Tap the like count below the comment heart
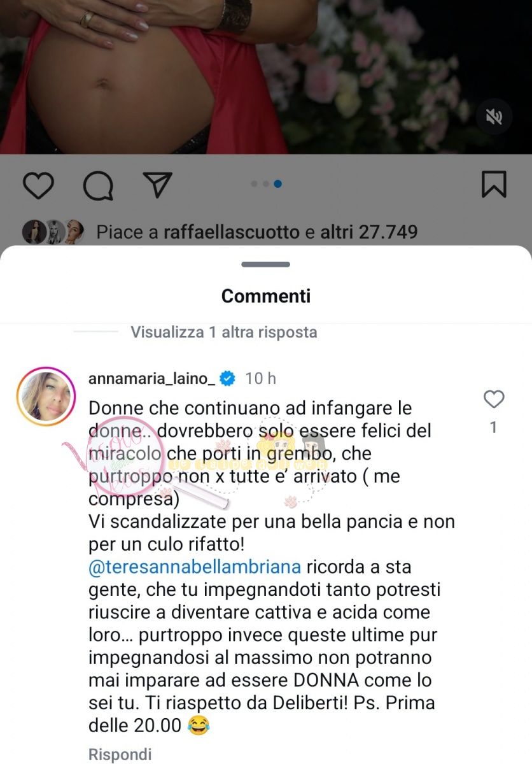532x764 pixels. (x=493, y=428)
